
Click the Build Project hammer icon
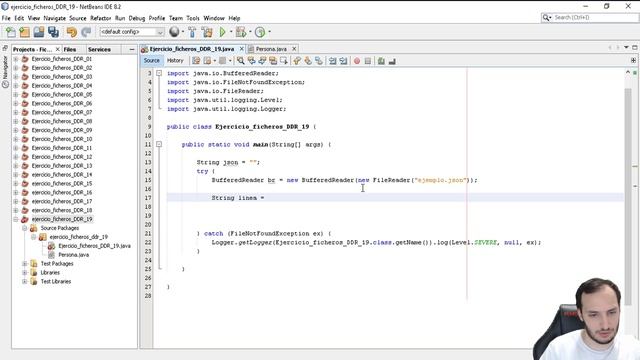(x=192, y=32)
